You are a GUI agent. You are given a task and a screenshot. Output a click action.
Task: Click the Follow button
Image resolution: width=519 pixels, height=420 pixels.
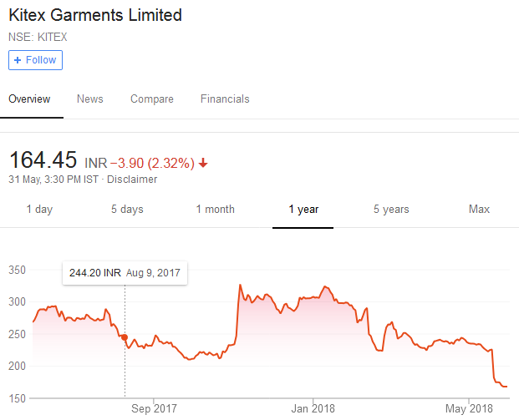[x=35, y=60]
